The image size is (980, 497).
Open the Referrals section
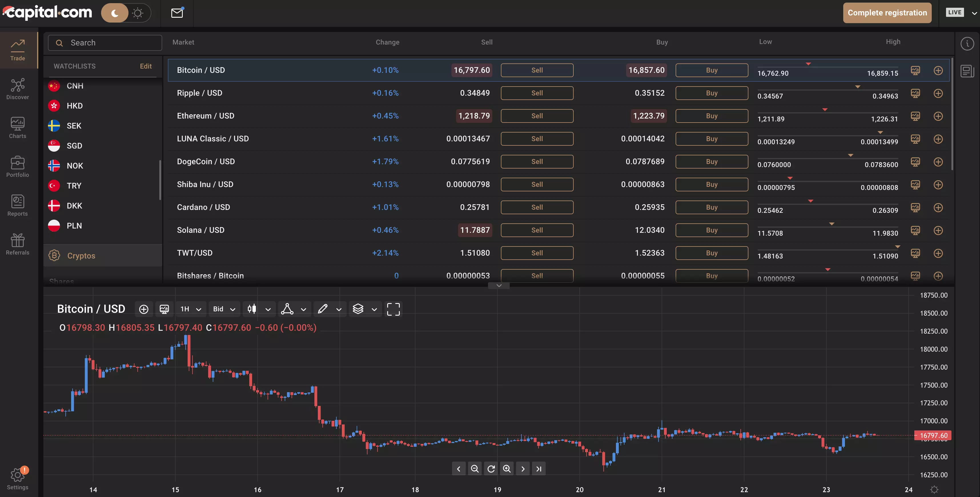pos(17,244)
